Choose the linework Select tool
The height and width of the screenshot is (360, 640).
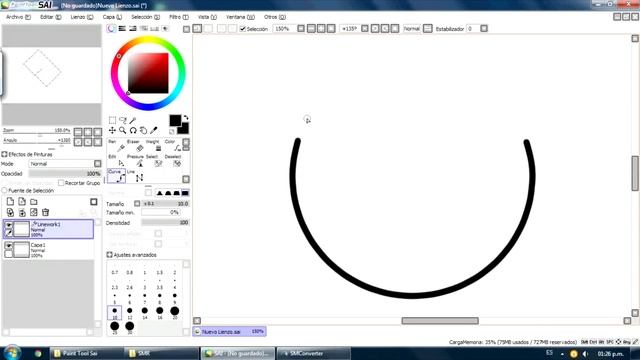154,161
